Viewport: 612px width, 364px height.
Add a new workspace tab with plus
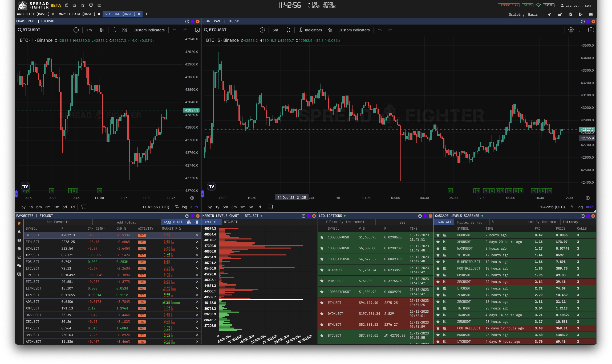pyautogui.click(x=146, y=14)
